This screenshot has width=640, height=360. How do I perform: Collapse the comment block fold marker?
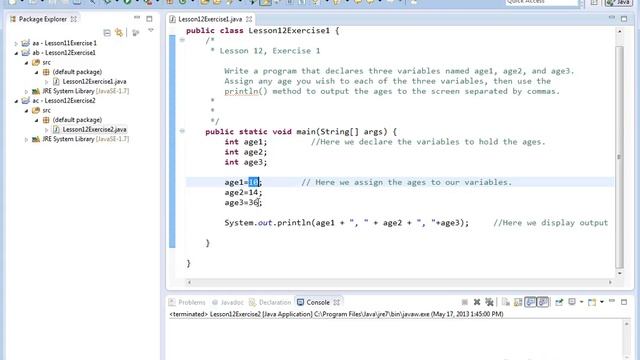(182, 40)
